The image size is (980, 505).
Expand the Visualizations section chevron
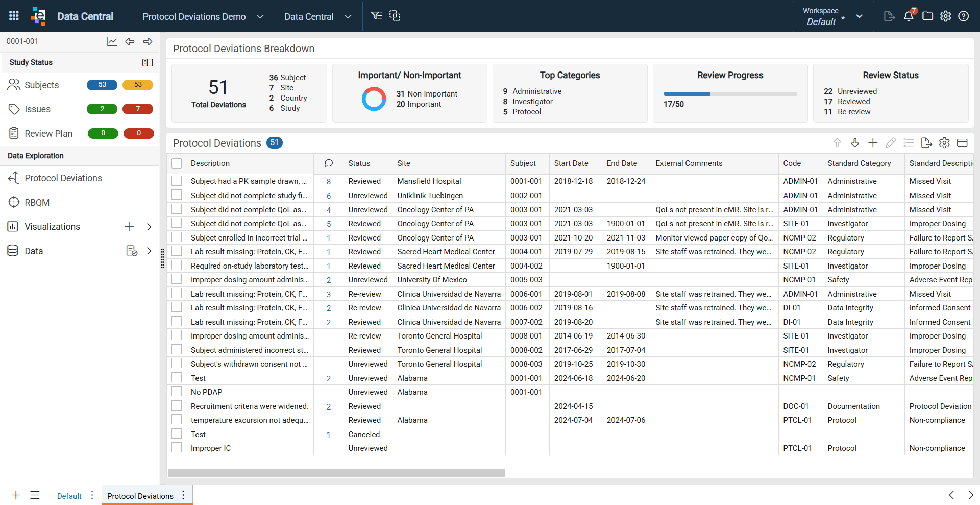pos(149,227)
